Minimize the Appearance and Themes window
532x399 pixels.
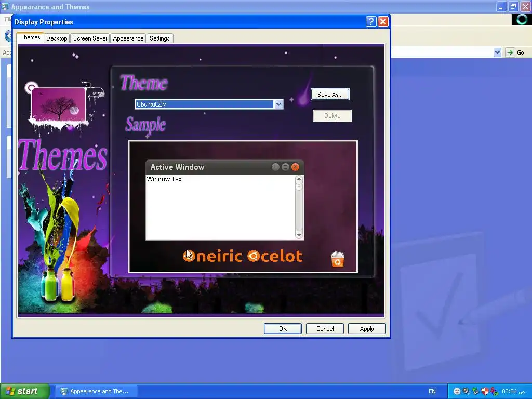(501, 6)
